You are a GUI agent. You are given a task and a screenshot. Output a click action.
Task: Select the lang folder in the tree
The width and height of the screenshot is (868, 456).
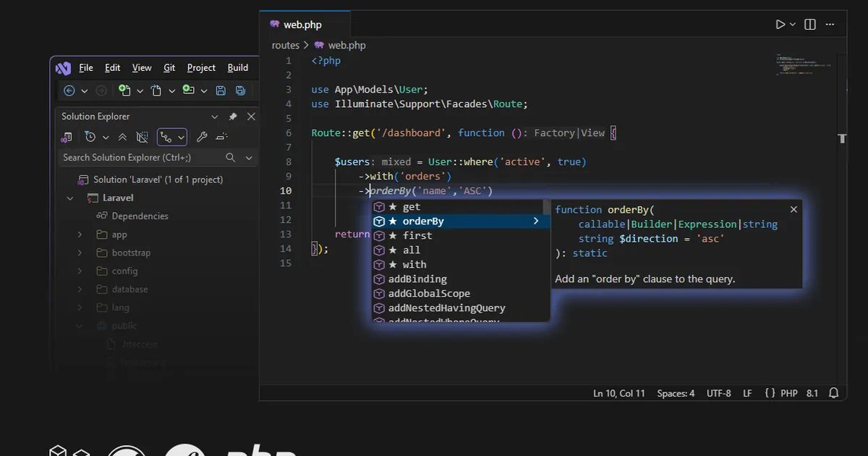tap(113, 308)
